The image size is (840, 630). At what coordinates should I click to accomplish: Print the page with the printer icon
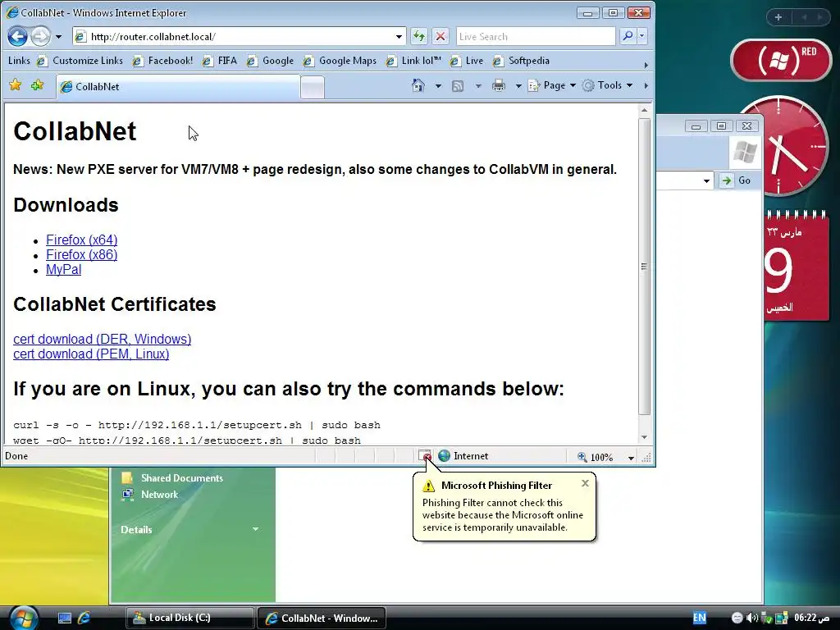tap(499, 85)
